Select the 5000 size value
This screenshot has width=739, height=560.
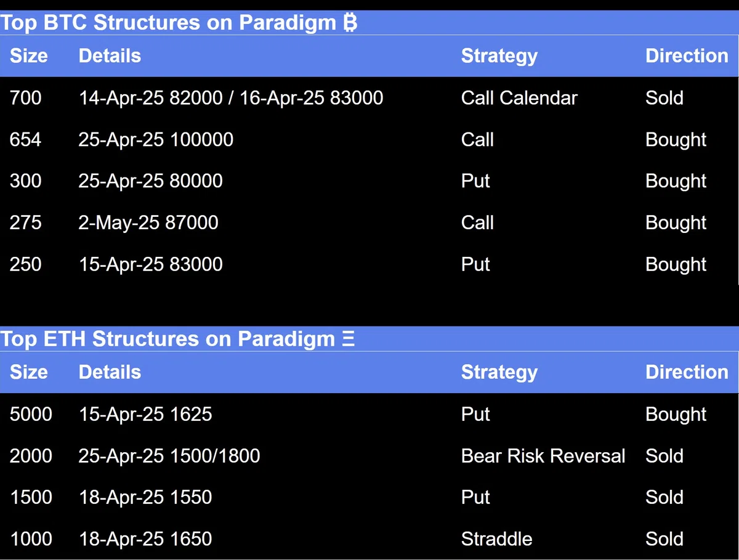point(31,415)
